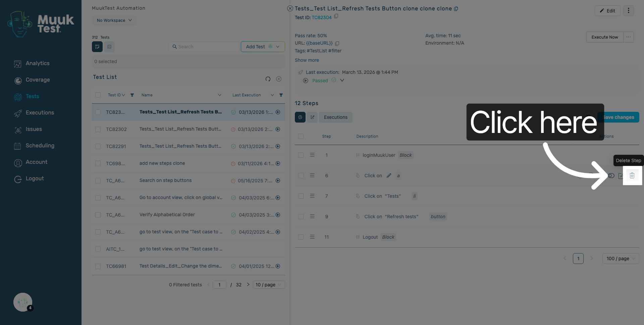Open the TC82304 Test ID link
644x325 pixels.
pos(322,17)
